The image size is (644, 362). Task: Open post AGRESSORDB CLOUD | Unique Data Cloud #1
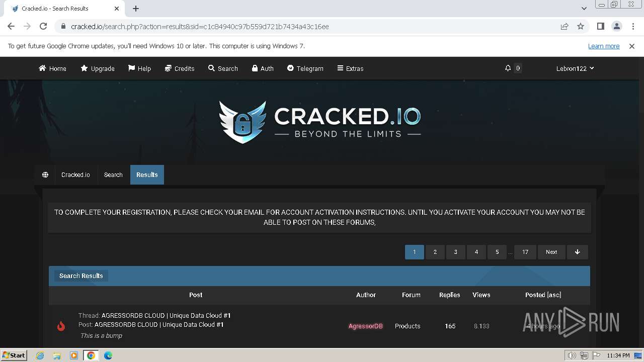159,324
